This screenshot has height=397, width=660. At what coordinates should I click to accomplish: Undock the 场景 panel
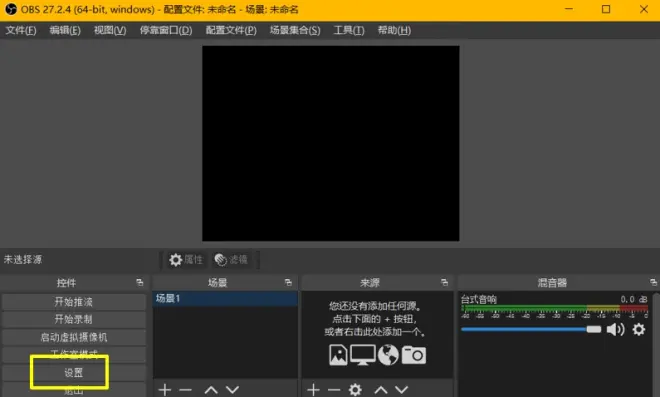tap(288, 282)
